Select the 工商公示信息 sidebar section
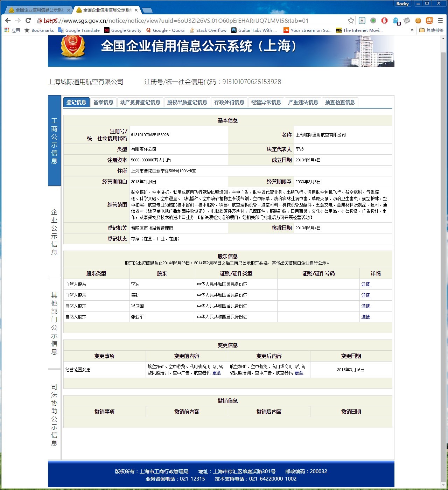The height and width of the screenshot is (490, 448). coord(54,141)
